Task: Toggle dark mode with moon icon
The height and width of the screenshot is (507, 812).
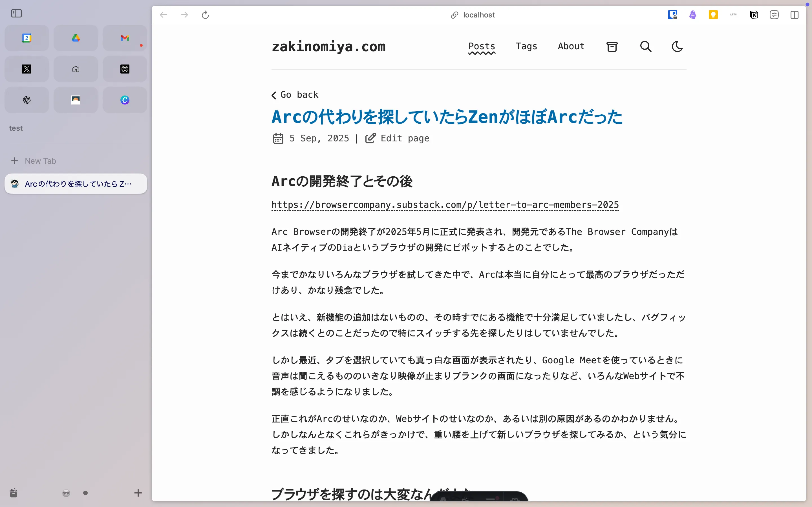Action: [x=677, y=46]
